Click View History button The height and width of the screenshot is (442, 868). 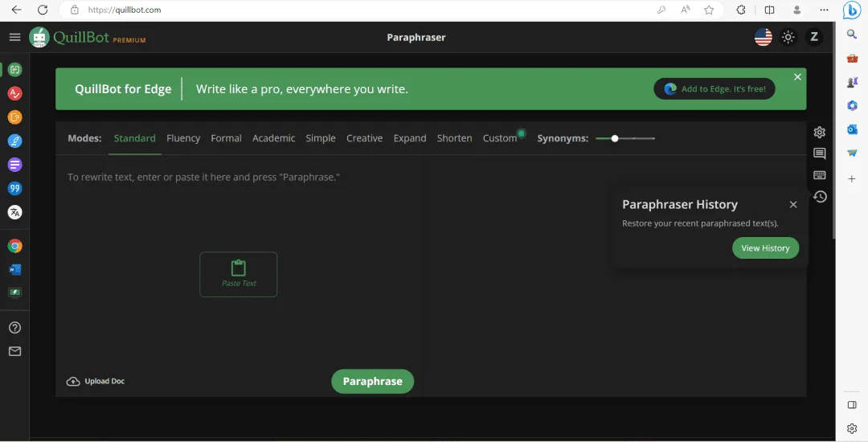[x=766, y=248]
